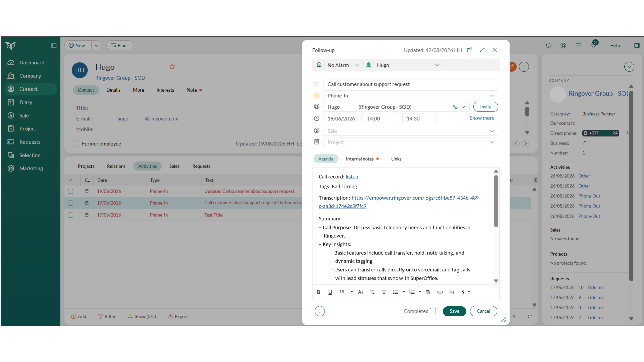Open Marketing in the sidebar

tap(31, 168)
